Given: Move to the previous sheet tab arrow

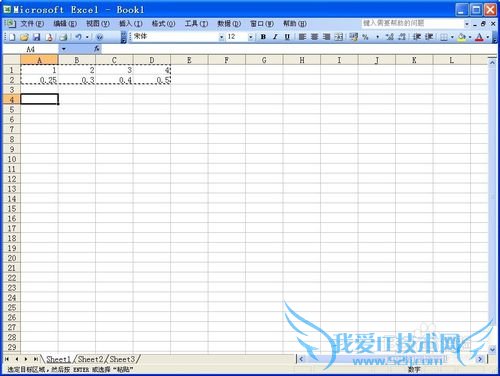Looking at the screenshot, I should [x=17, y=359].
